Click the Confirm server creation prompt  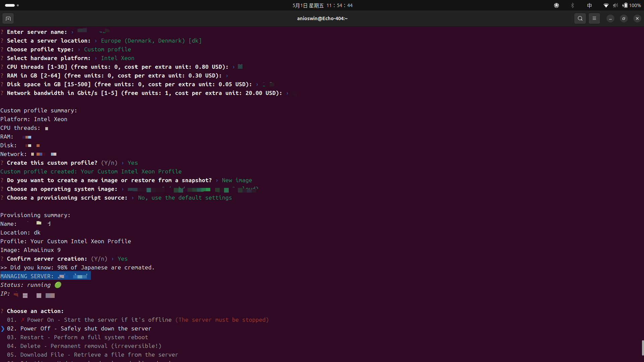click(47, 259)
